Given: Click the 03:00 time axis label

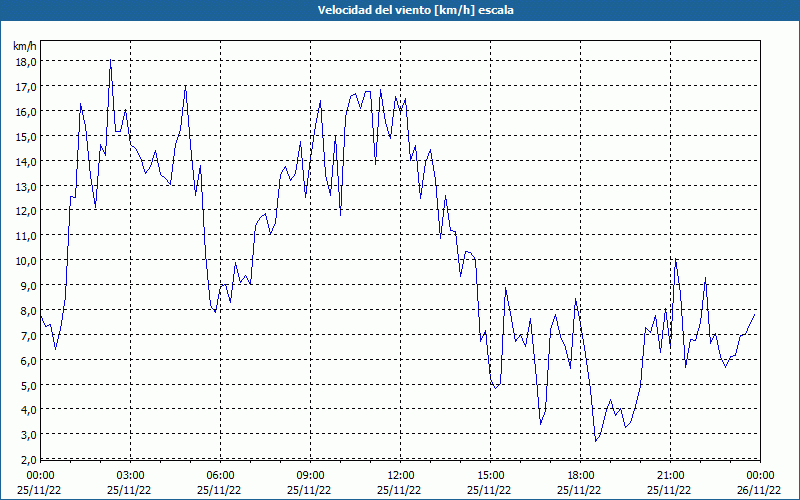Looking at the screenshot, I should (131, 476).
